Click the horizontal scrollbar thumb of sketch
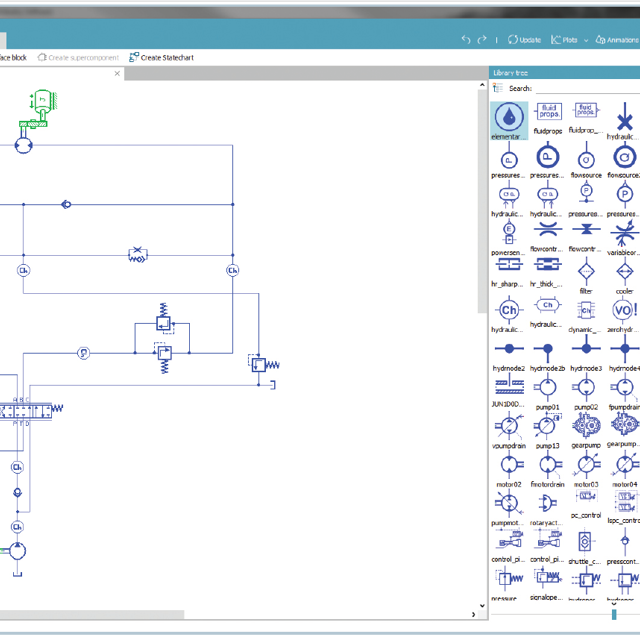This screenshot has width=640, height=640. pyautogui.click(x=92, y=614)
